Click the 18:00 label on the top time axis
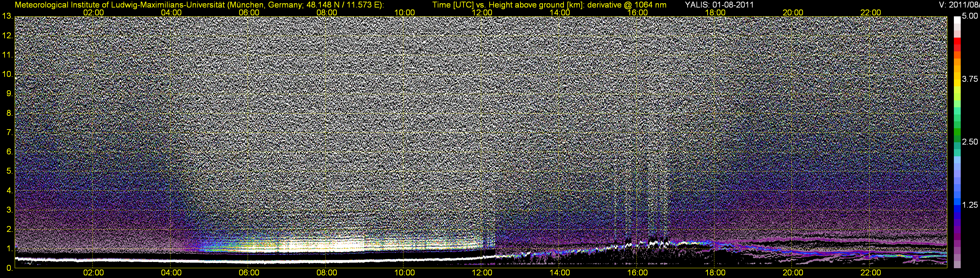The image size is (980, 278). [715, 12]
